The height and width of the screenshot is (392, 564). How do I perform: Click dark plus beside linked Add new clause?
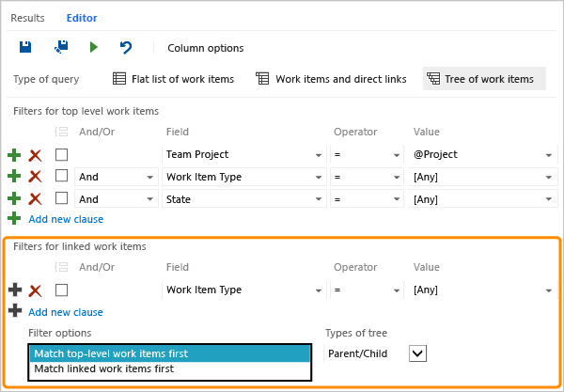pyautogui.click(x=15, y=311)
